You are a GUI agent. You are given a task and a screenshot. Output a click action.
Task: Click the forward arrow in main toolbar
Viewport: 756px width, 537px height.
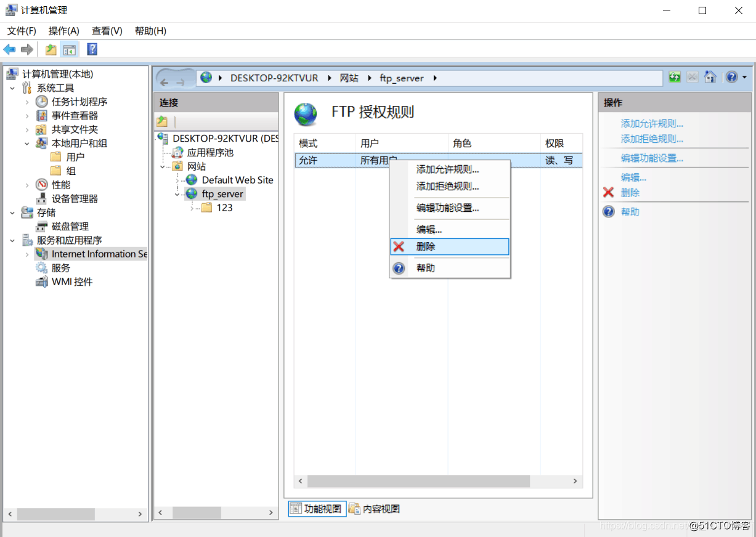(26, 49)
